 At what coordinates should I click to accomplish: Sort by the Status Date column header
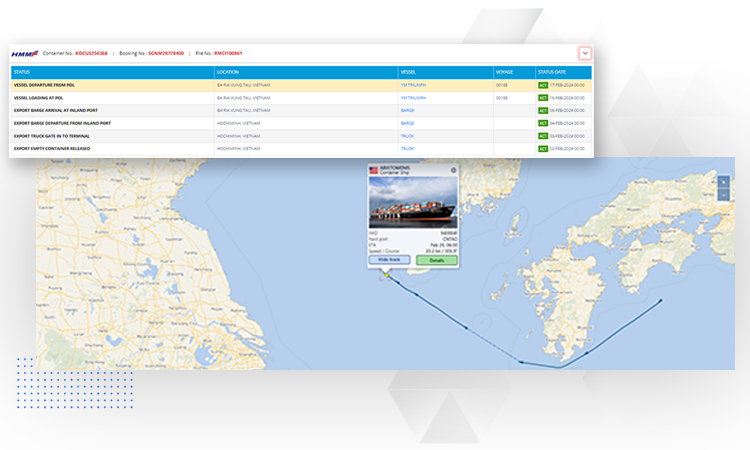(x=552, y=72)
